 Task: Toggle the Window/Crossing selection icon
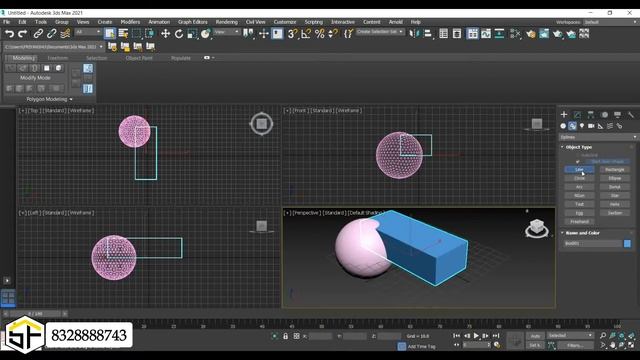point(149,33)
